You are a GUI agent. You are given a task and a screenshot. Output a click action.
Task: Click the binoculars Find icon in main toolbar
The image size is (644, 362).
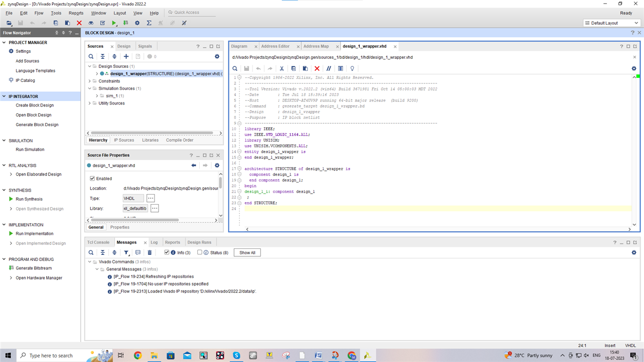tap(91, 23)
